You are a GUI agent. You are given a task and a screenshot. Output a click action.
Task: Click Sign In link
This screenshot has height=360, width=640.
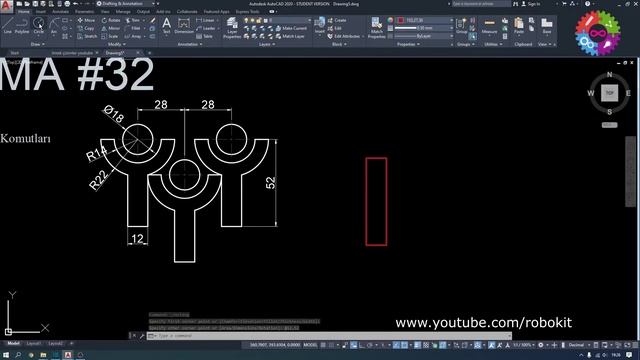click(531, 4)
